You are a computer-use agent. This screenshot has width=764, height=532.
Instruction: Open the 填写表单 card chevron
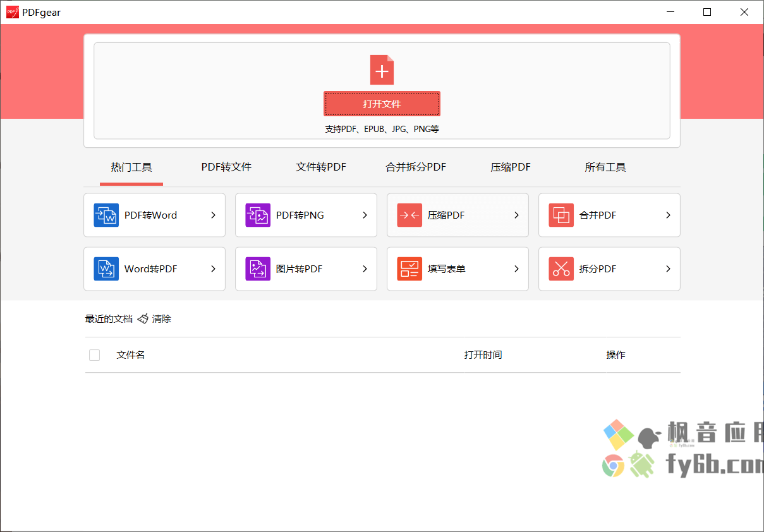click(516, 269)
